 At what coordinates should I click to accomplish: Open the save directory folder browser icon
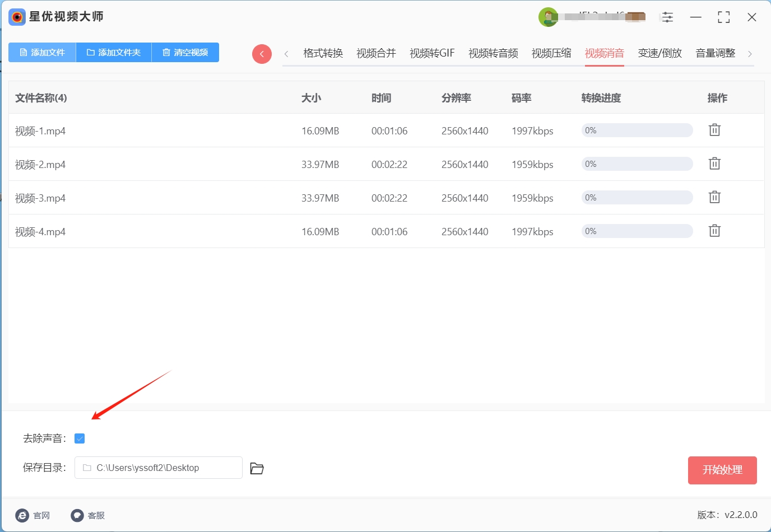point(257,468)
